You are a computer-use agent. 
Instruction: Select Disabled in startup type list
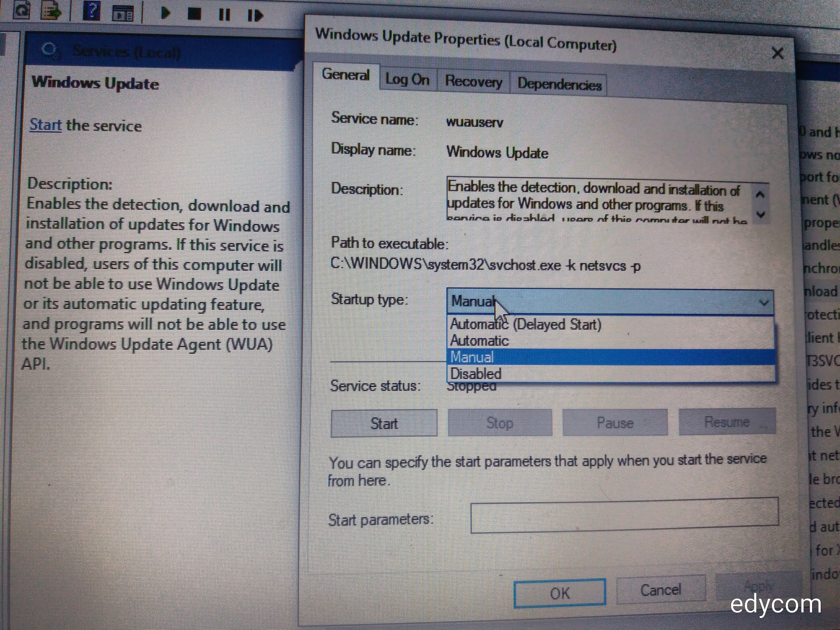(476, 374)
